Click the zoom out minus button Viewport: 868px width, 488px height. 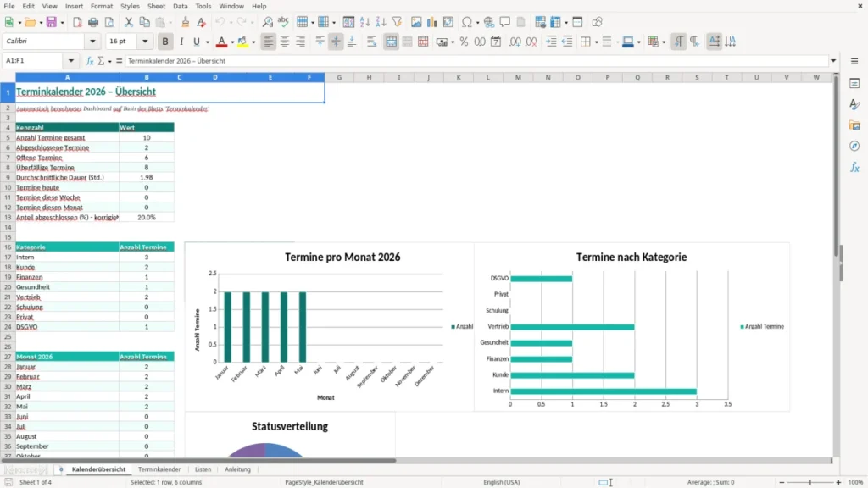point(782,482)
